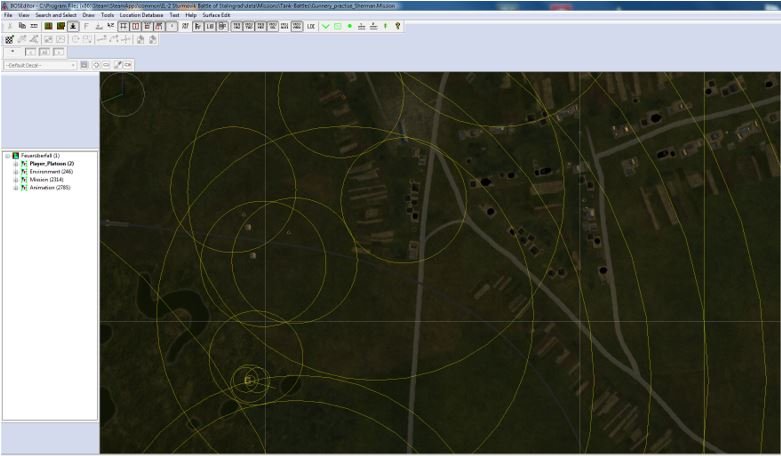The width and height of the screenshot is (781, 456).
Task: Select the Feuerüberfall (1) tree entry
Action: tap(40, 155)
